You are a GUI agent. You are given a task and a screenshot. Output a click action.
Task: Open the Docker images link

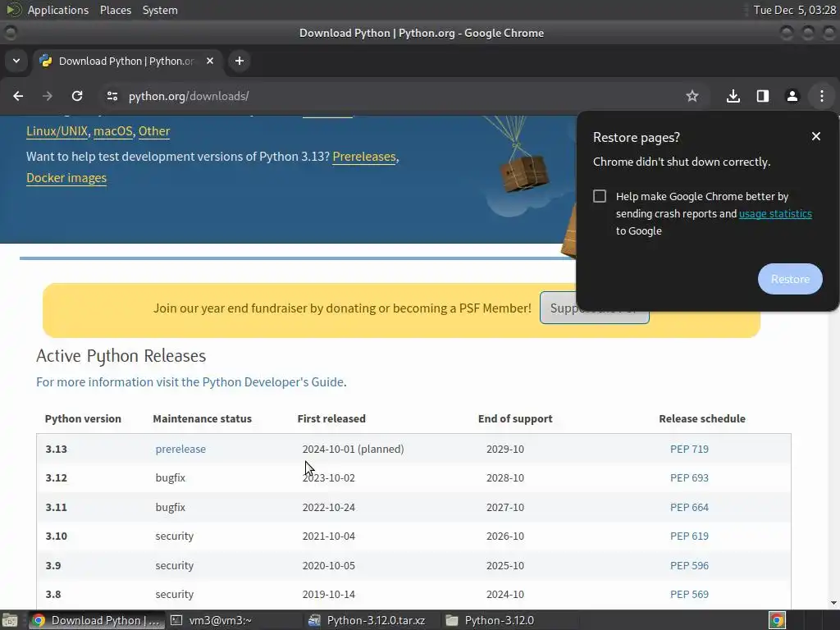click(x=66, y=178)
